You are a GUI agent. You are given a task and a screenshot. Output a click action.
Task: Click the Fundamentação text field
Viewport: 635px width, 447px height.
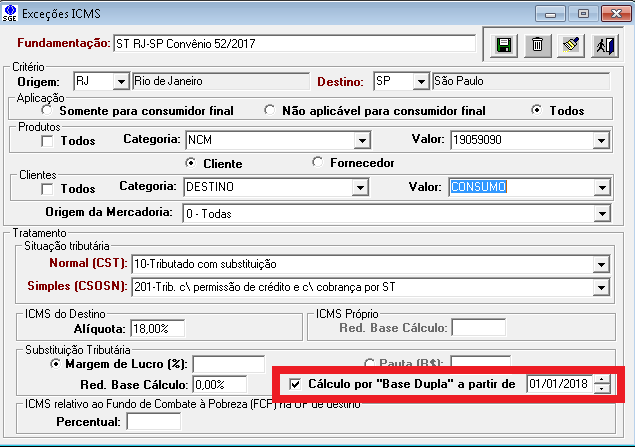click(x=294, y=44)
